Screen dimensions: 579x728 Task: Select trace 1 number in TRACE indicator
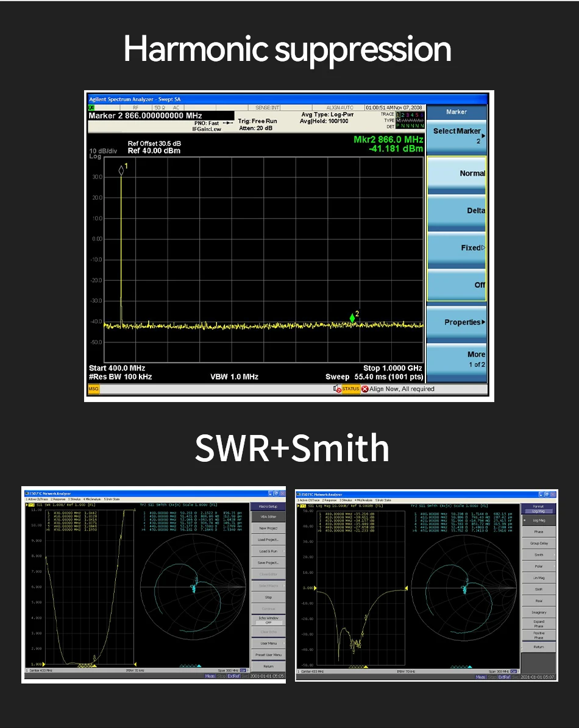click(399, 115)
